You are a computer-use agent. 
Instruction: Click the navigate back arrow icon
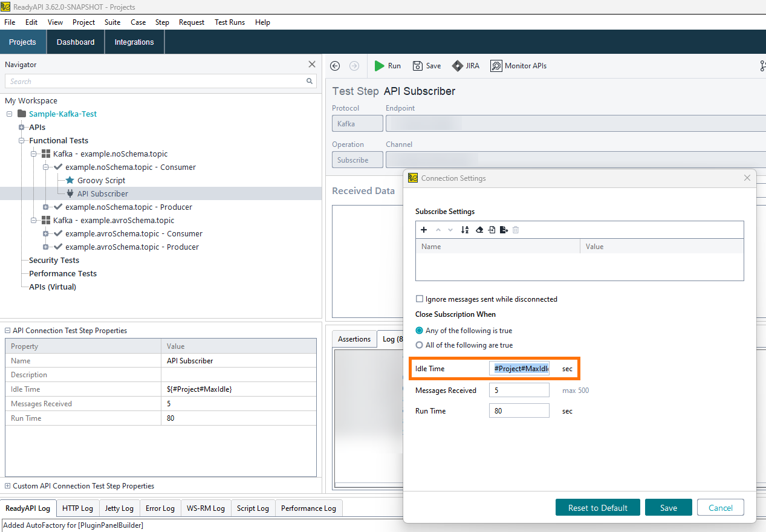(x=335, y=66)
